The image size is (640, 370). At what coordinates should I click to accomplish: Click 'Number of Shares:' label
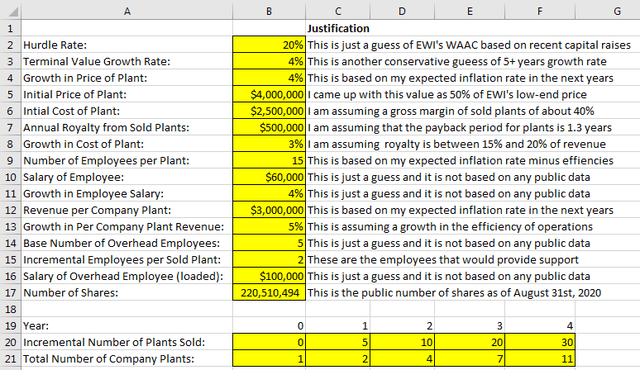[71, 292]
